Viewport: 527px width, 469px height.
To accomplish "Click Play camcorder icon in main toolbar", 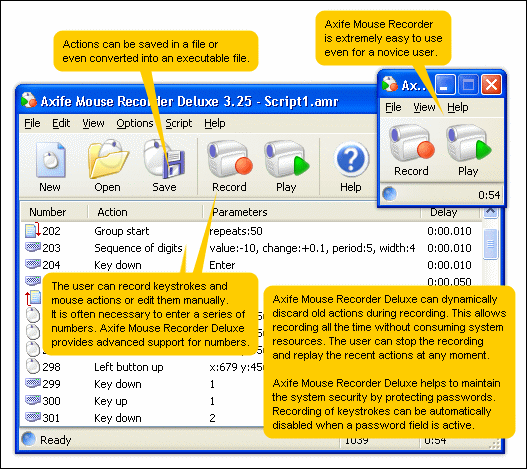I will pos(287,160).
